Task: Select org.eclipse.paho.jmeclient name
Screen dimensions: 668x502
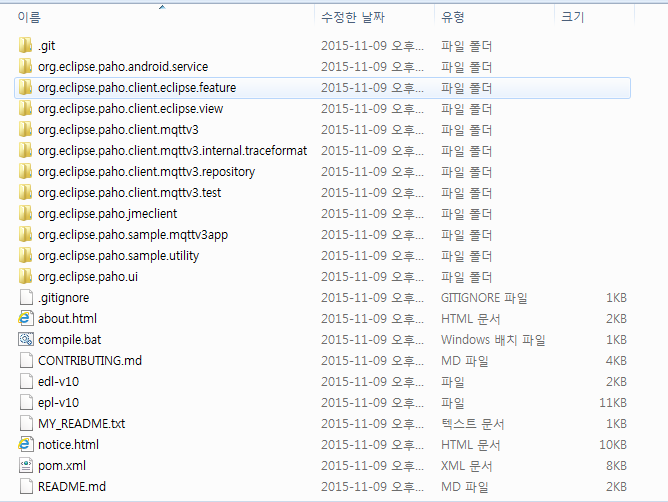Action: [x=107, y=213]
